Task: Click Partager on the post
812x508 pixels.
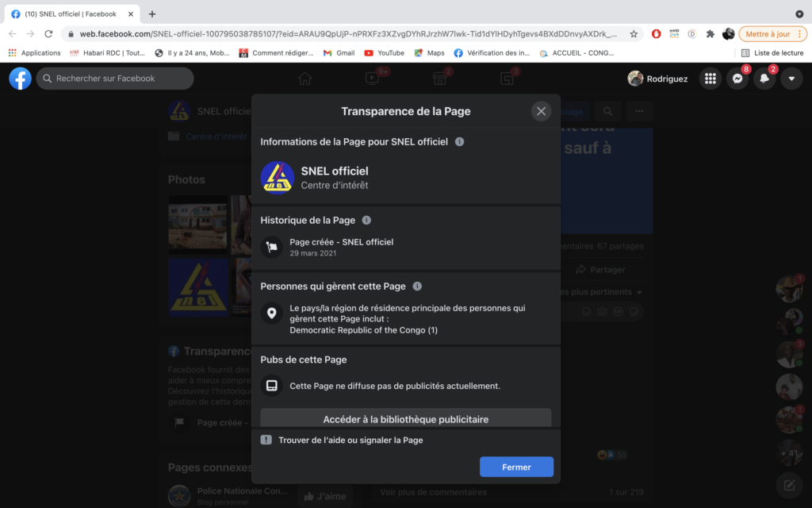Action: [x=601, y=270]
